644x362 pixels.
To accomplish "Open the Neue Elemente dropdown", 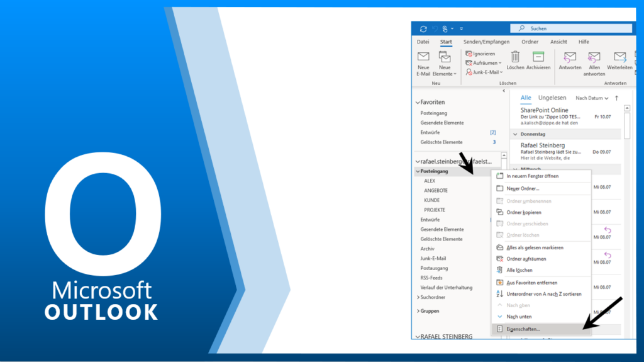I will 445,64.
